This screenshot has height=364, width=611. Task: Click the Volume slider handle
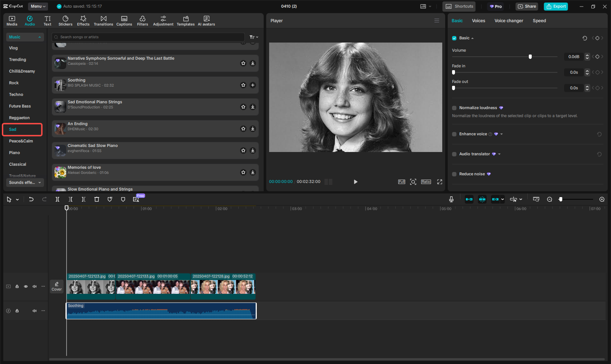(x=530, y=57)
